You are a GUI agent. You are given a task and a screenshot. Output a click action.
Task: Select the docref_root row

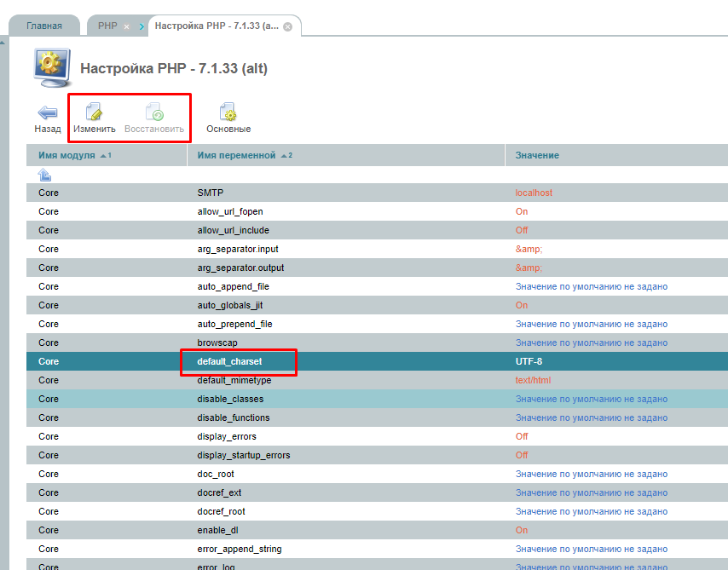tap(377, 511)
